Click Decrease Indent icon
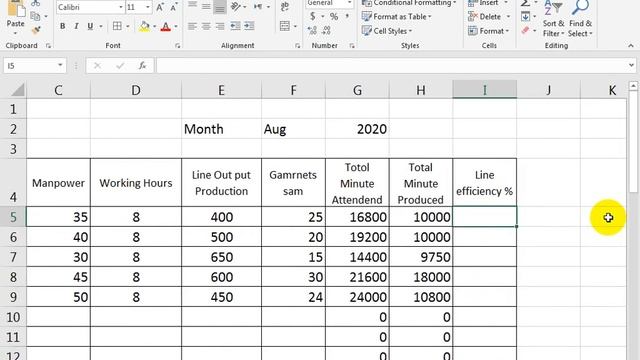640x360 pixels. point(235,27)
